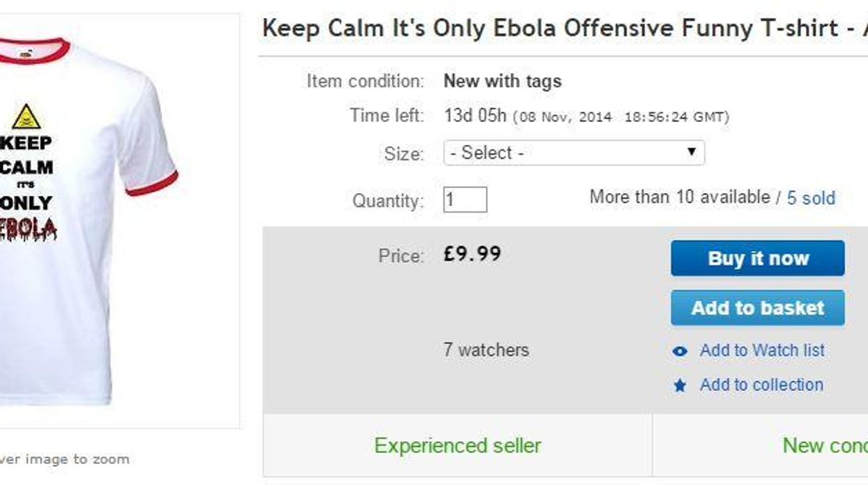This screenshot has height=487, width=868.
Task: Click the More than 10 available text
Action: click(x=680, y=197)
